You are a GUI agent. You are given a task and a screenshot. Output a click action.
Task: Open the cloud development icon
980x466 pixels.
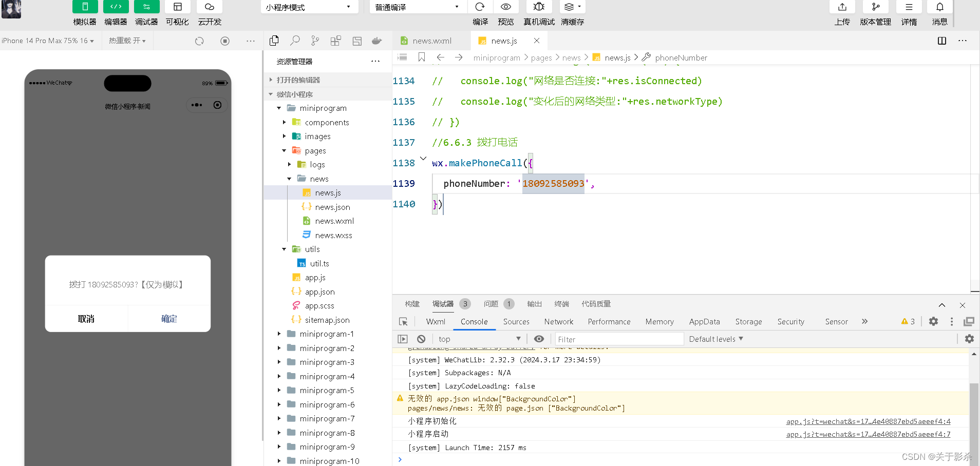click(210, 7)
